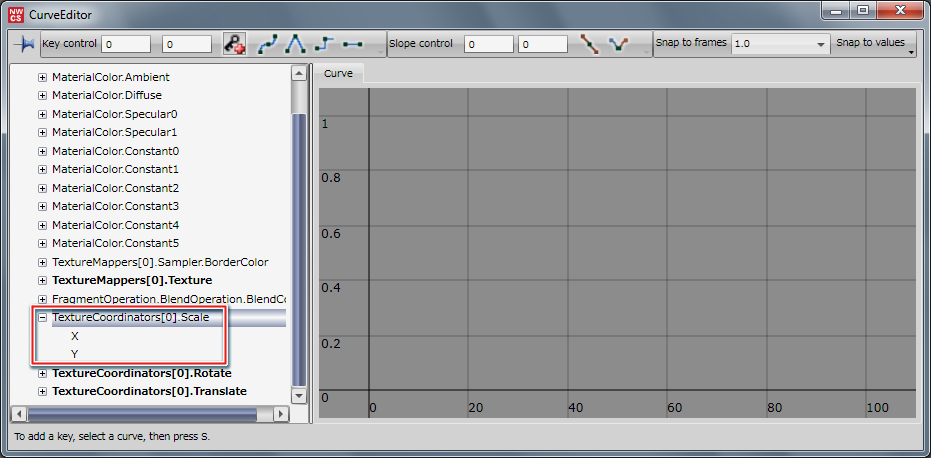Collapse TextureCoordinators[0].Scale node
Image resolution: width=931 pixels, height=458 pixels.
click(x=42, y=318)
